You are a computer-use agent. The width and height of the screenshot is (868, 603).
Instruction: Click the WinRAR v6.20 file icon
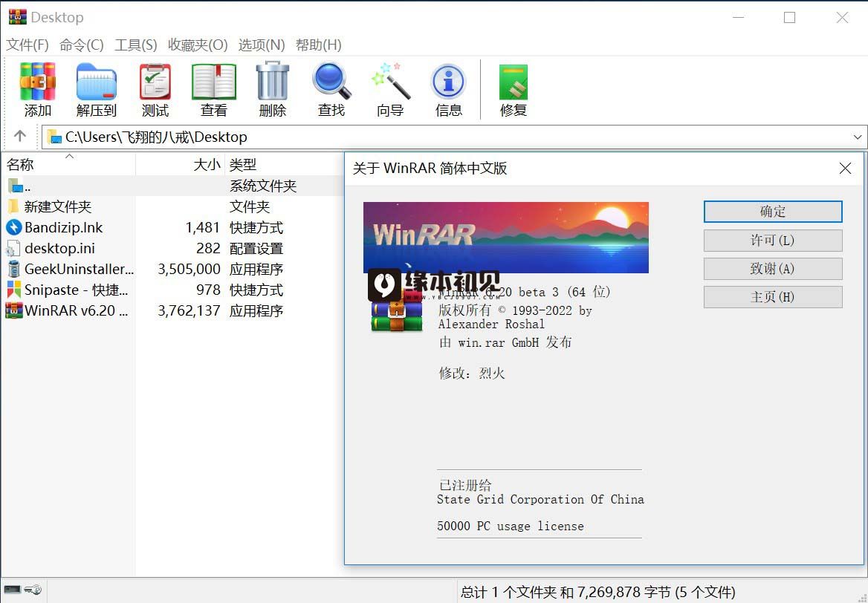click(x=13, y=310)
